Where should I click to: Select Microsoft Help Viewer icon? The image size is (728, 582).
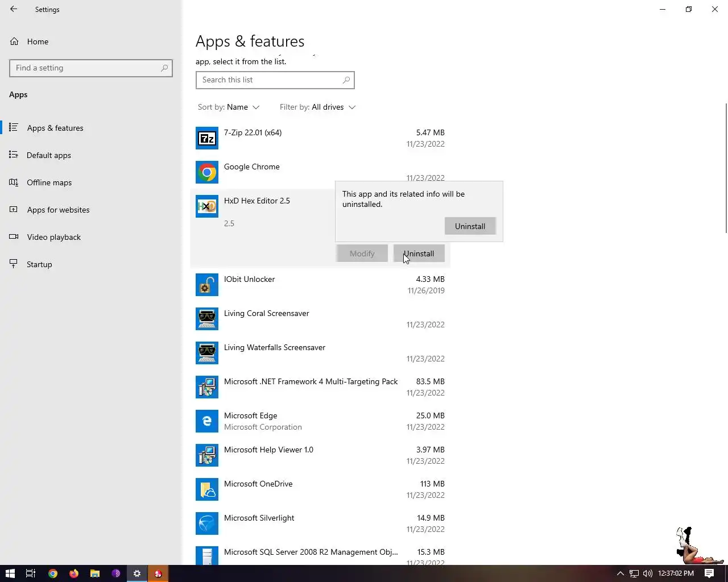tap(207, 455)
